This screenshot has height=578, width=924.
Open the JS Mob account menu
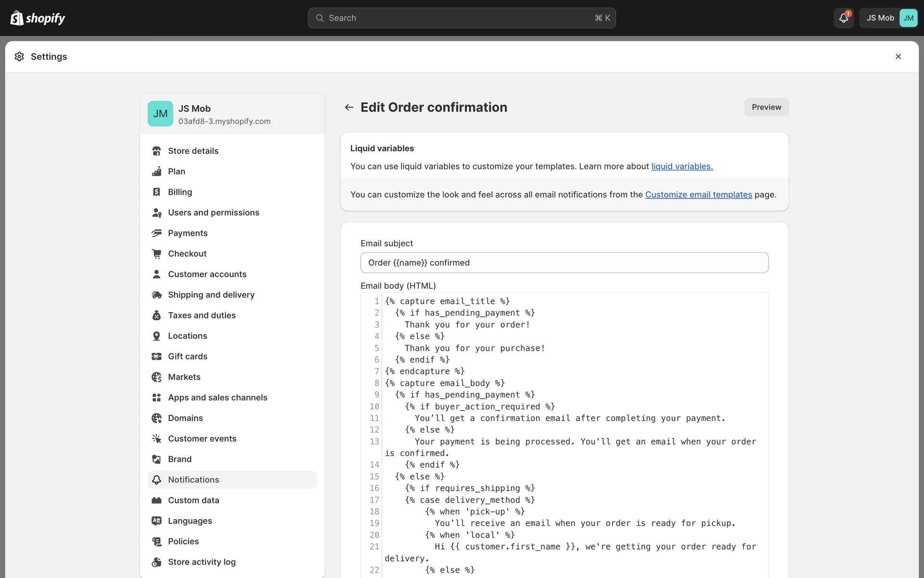click(x=888, y=18)
